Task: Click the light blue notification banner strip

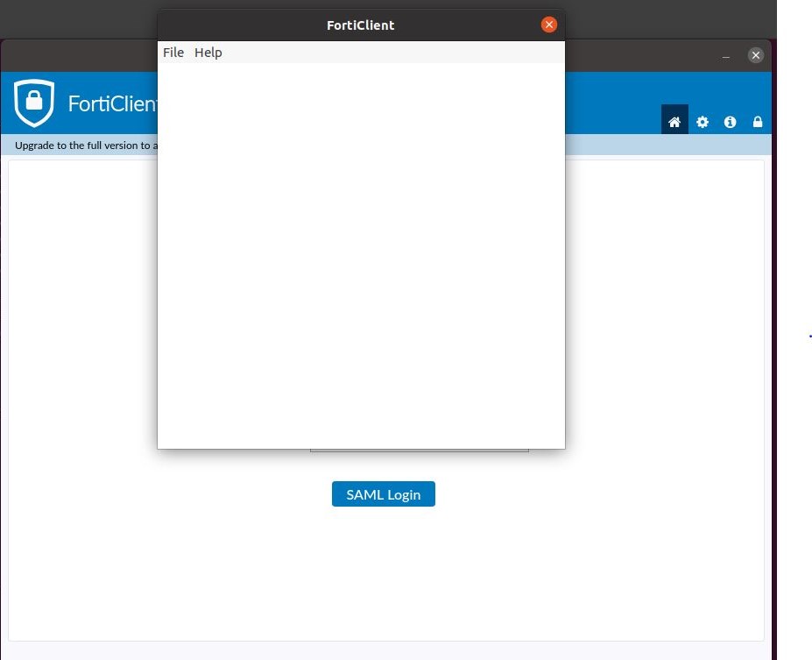Action: tap(79, 145)
